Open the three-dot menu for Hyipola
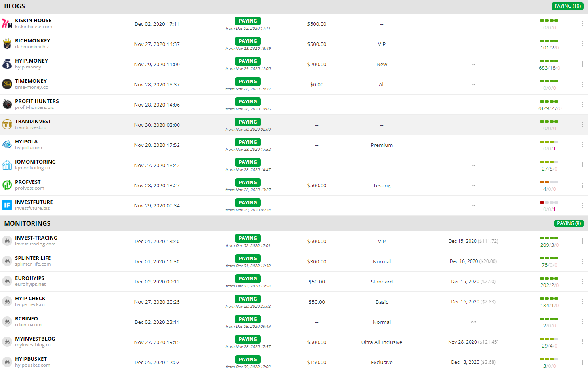 [x=582, y=145]
